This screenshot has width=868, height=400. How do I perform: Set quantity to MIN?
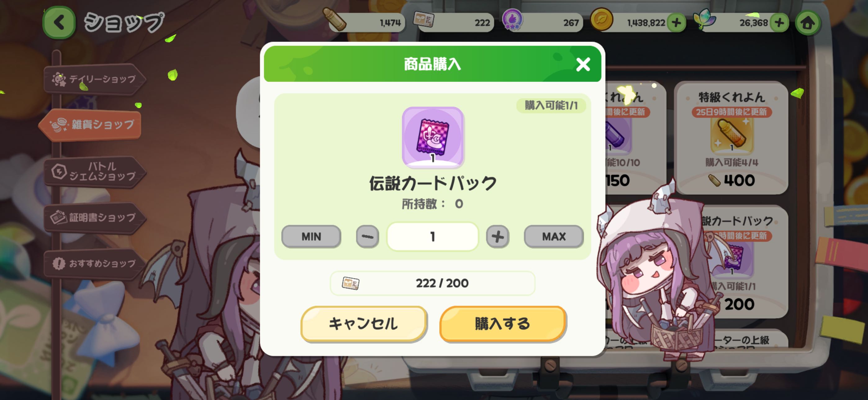pos(311,237)
